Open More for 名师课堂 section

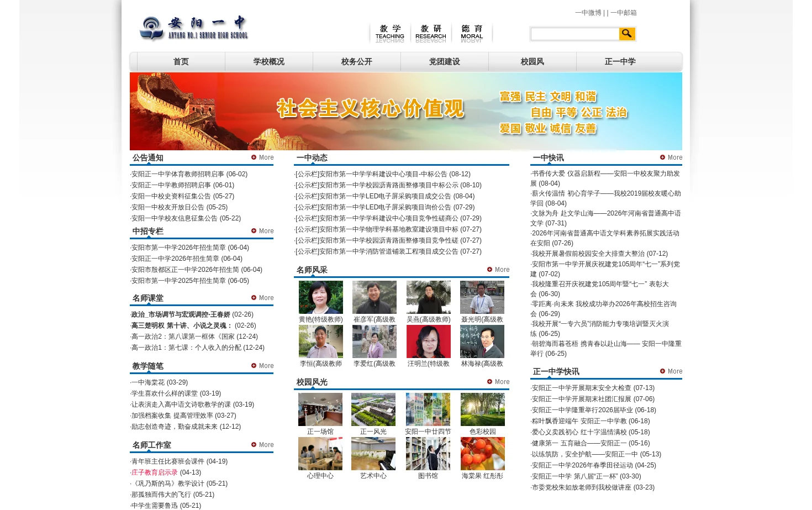[262, 298]
